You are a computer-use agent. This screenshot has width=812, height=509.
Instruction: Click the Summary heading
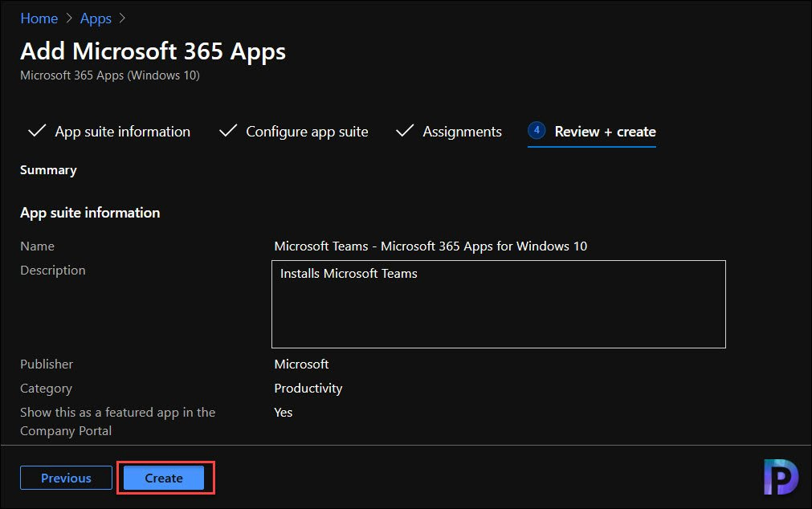[x=48, y=170]
